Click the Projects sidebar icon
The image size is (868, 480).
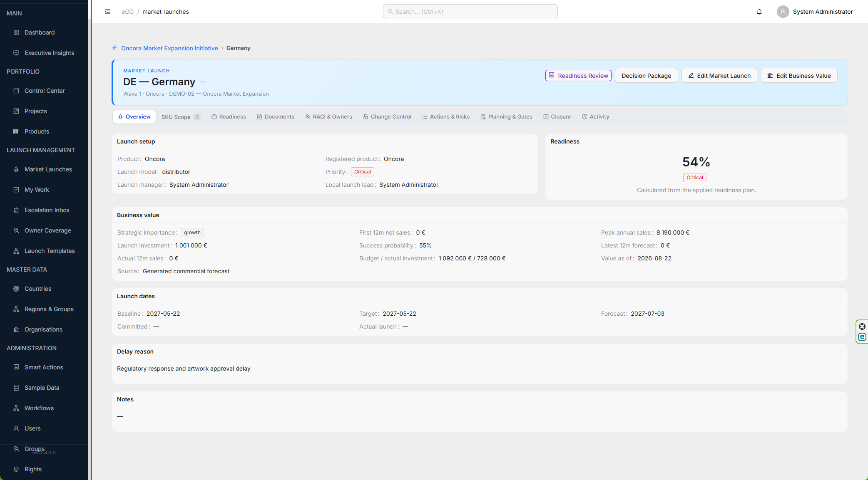click(x=16, y=111)
